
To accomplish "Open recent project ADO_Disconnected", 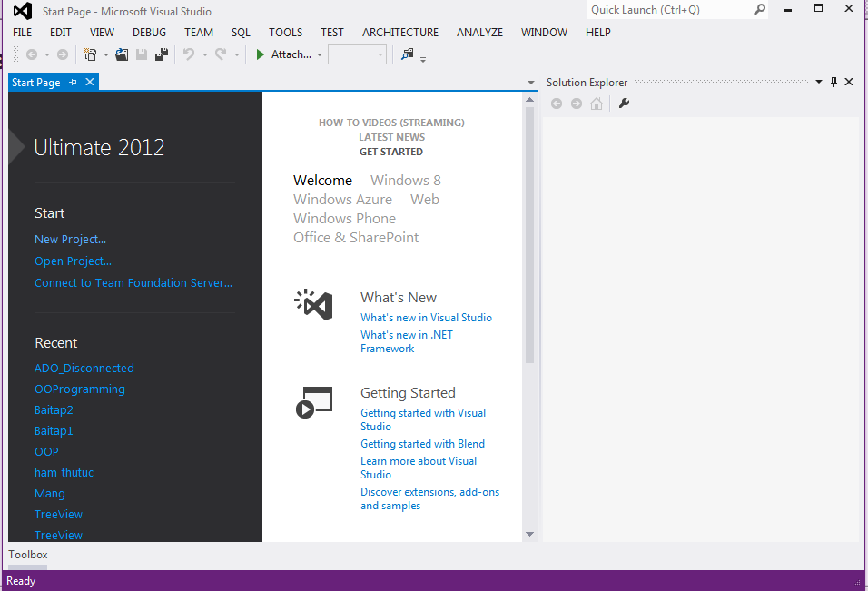I will (84, 368).
